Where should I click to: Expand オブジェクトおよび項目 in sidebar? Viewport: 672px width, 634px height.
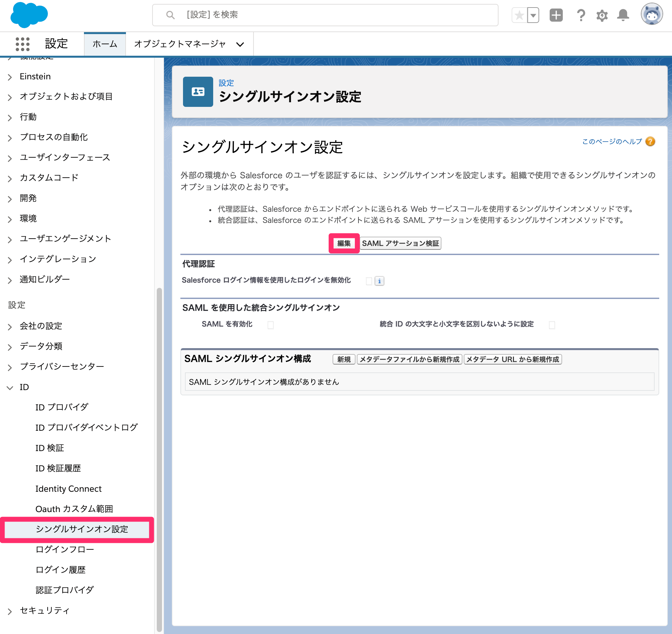(10, 97)
